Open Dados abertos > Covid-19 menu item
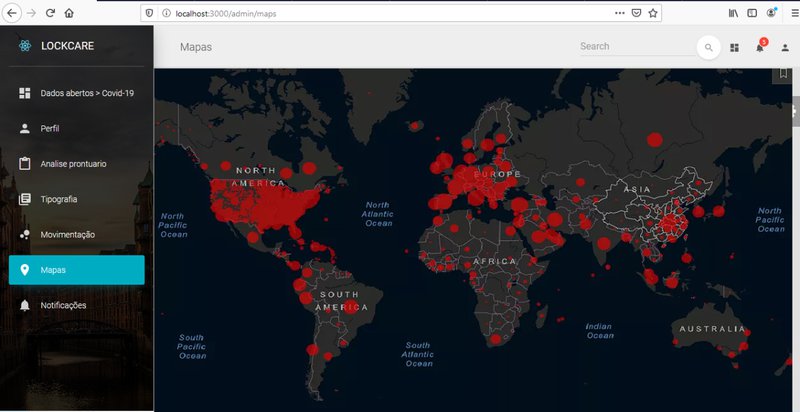Screen dimensions: 800x412 [77, 93]
